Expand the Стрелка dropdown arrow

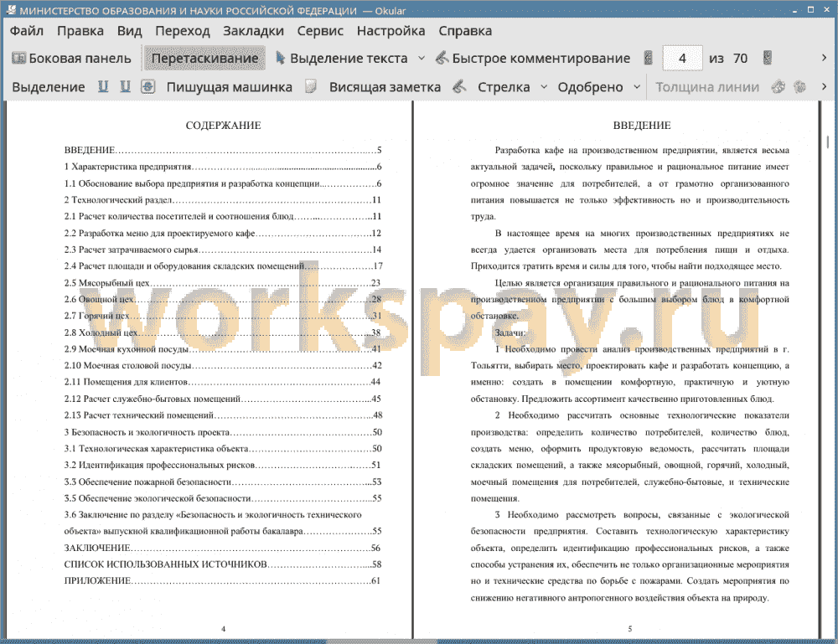tap(544, 87)
